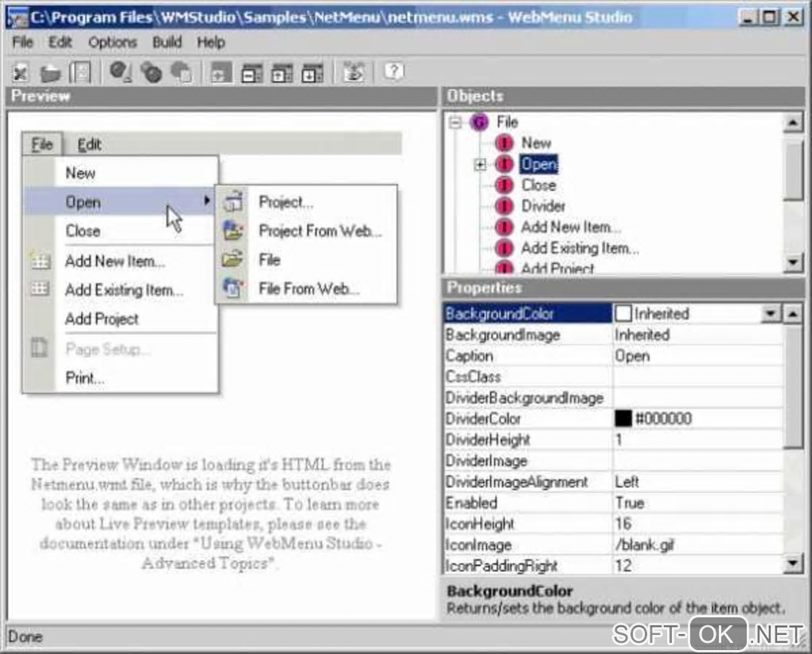Click Properties panel scrollbar up arrow
This screenshot has width=812, height=654.
click(x=793, y=314)
